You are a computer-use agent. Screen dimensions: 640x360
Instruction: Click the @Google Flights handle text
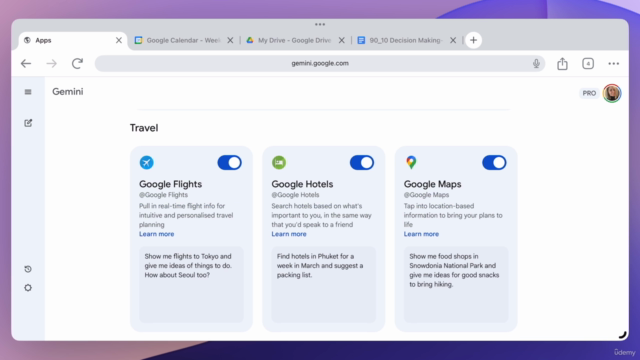click(x=163, y=195)
